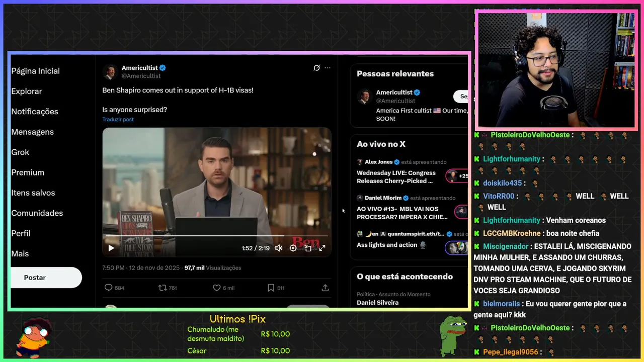Click the 7:50 PM post timestamp
This screenshot has width=644, height=362.
141,268
